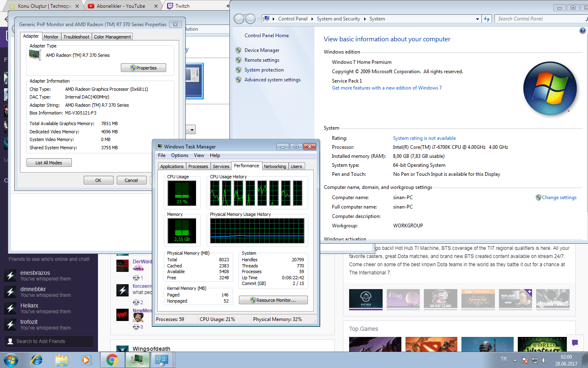Expand the Control Panel address bar history dropdown
588x368 pixels.
477,19
